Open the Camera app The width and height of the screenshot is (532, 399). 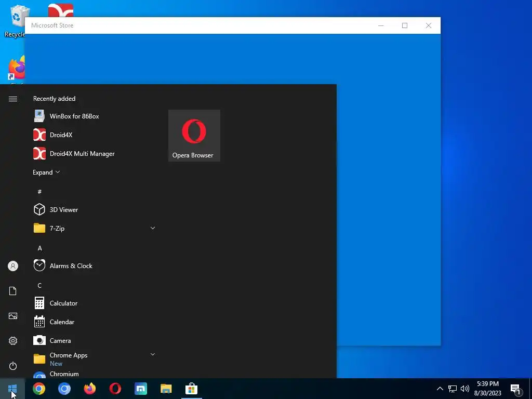point(95,340)
